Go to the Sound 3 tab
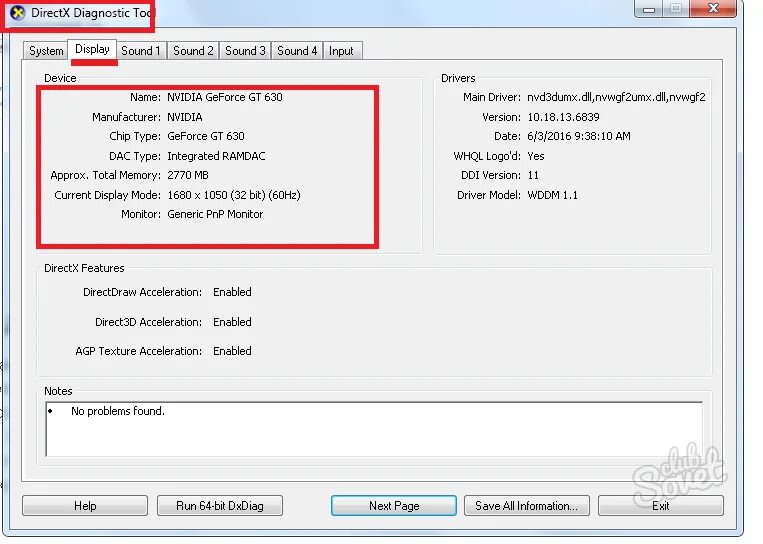This screenshot has height=544, width=763. (x=245, y=51)
